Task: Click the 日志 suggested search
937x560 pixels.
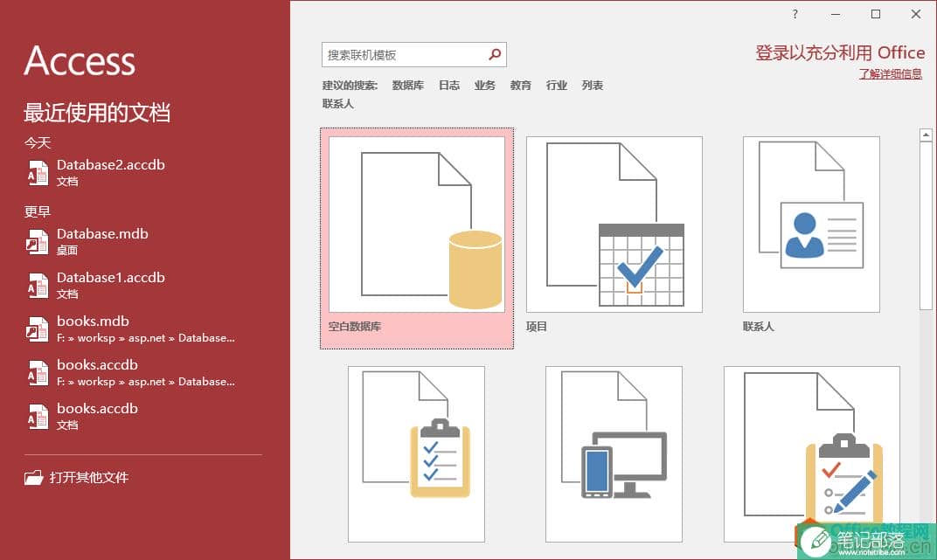Action: 448,86
